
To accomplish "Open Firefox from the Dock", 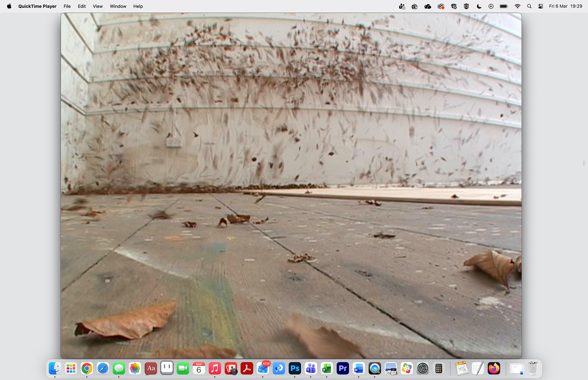I will pos(494,369).
